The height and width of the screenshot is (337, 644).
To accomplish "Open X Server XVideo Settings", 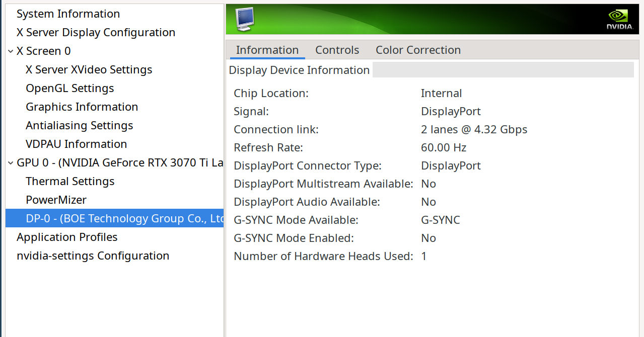I will click(89, 69).
